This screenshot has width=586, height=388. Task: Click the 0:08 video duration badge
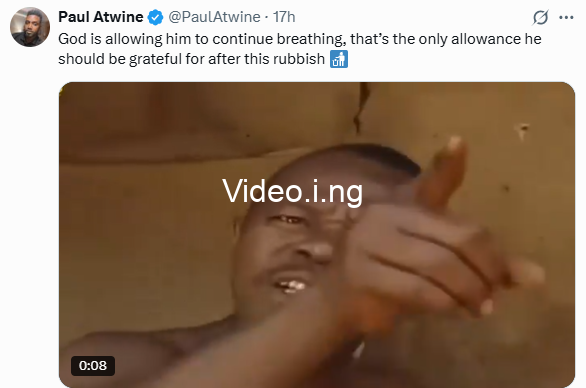coord(93,365)
